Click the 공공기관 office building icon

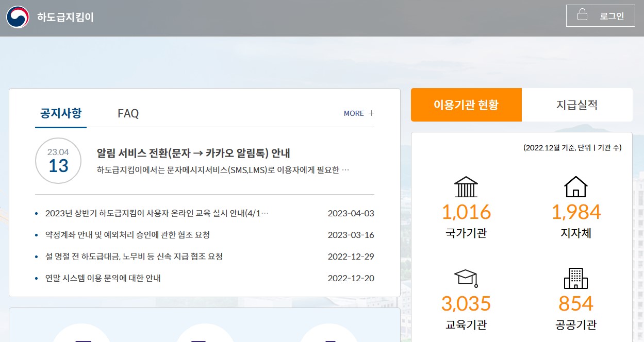coord(576,278)
